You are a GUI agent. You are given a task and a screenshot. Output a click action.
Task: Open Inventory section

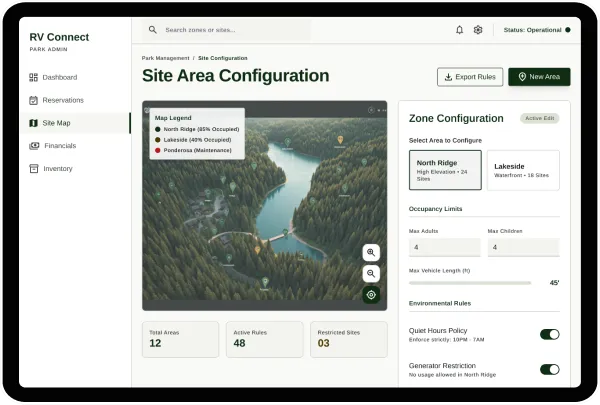75,168
